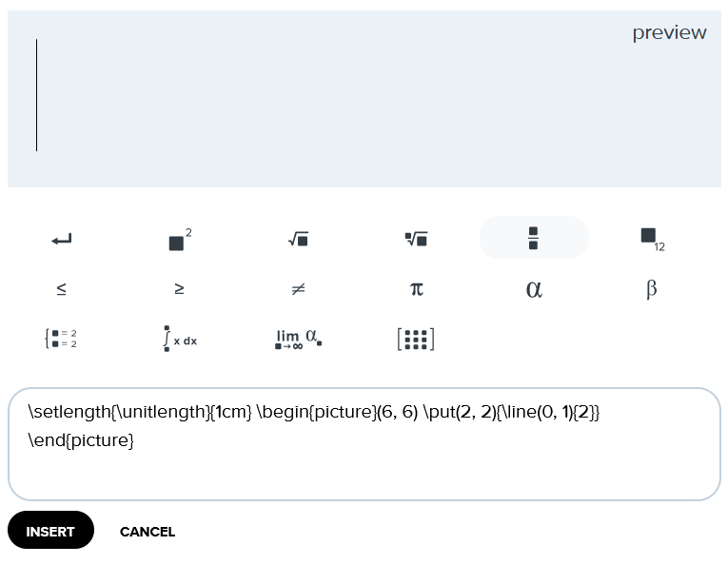Insert the alpha symbol
728x565 pixels.
pos(533,289)
